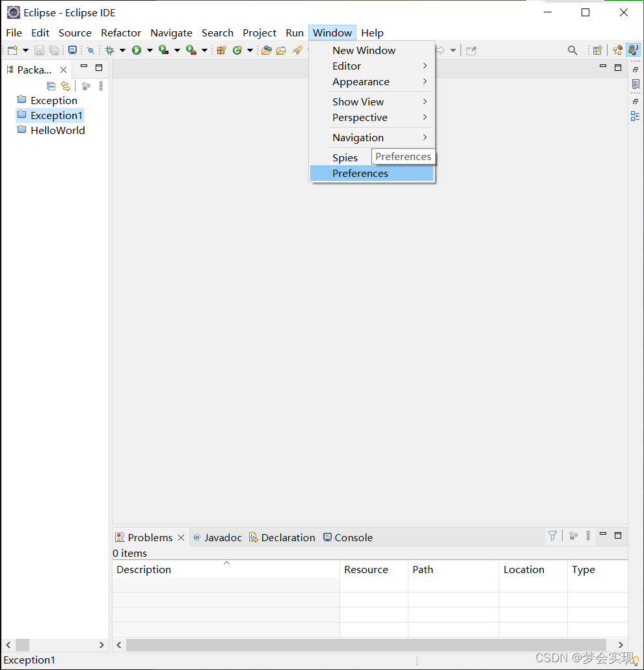Viewport: 644px width, 670px height.
Task: Restore the Outline stack in right trim
Action: pyautogui.click(x=636, y=101)
